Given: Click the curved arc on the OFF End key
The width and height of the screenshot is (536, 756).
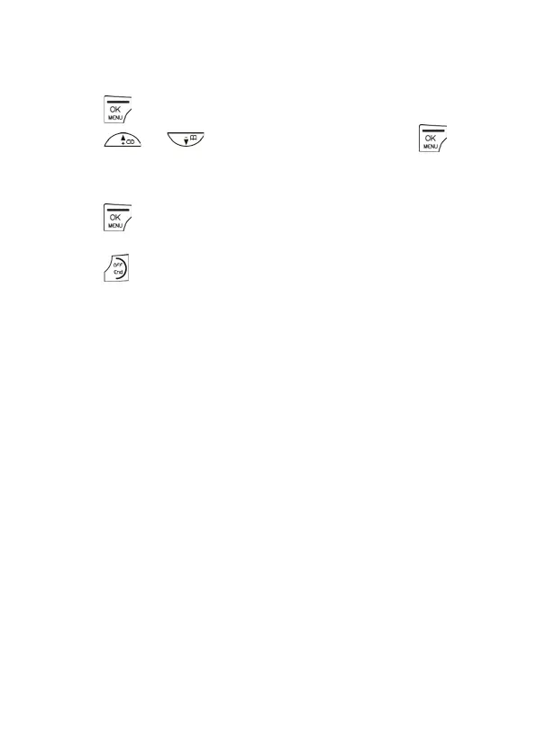Looking at the screenshot, I should coord(124,268).
